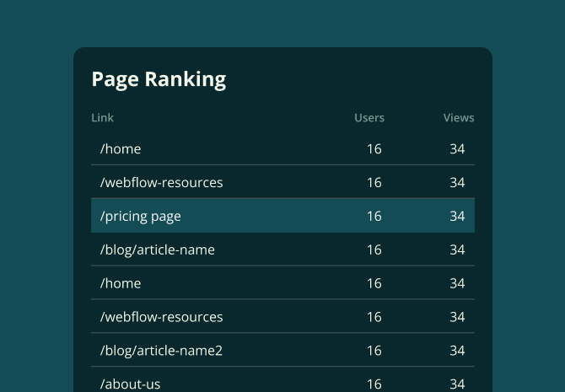The height and width of the screenshot is (392, 565).
Task: Open the /blog/article-name2 link
Action: [x=161, y=351]
